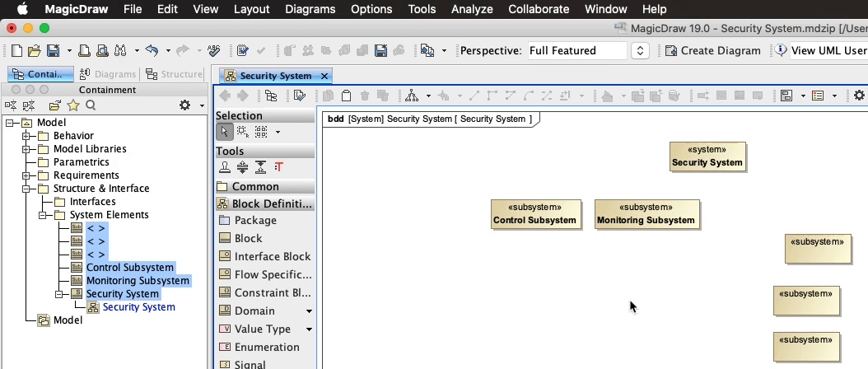This screenshot has height=369, width=868.
Task: Click the Monitoring Subsystem block on diagram
Action: pos(646,214)
